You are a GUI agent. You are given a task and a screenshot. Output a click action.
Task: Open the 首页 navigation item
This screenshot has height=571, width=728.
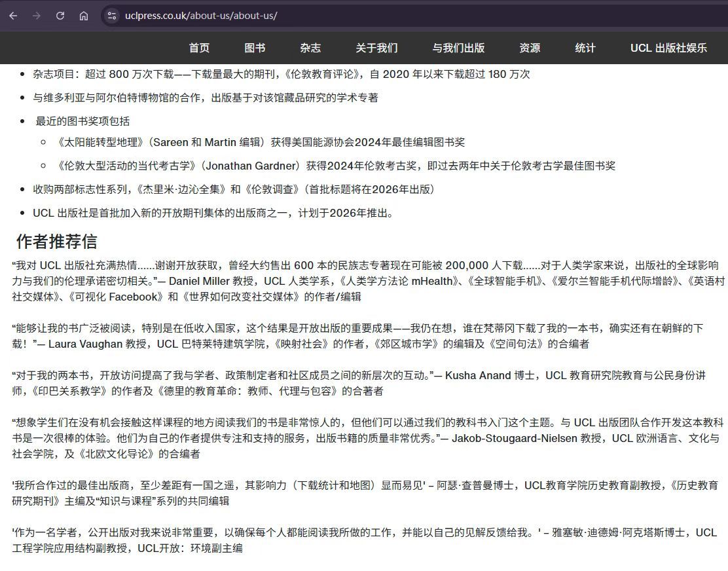(x=199, y=48)
